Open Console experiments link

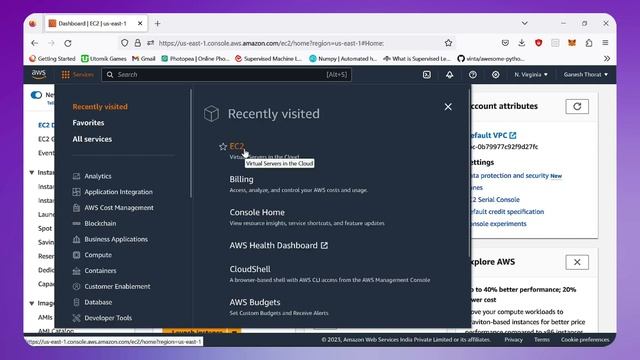click(x=498, y=224)
